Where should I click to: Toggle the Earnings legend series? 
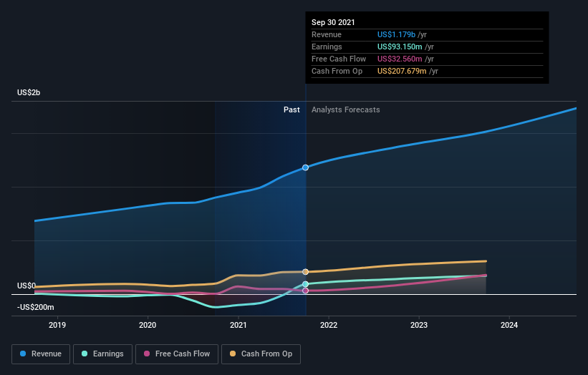(x=102, y=354)
